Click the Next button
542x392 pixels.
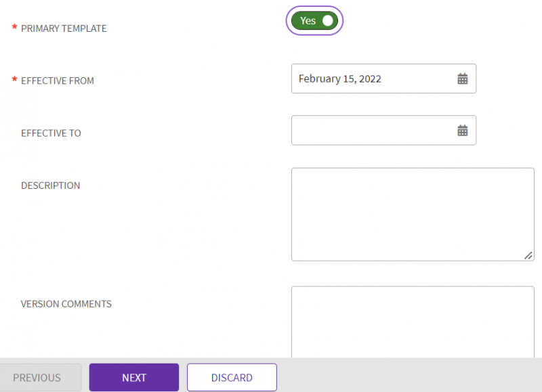(133, 377)
